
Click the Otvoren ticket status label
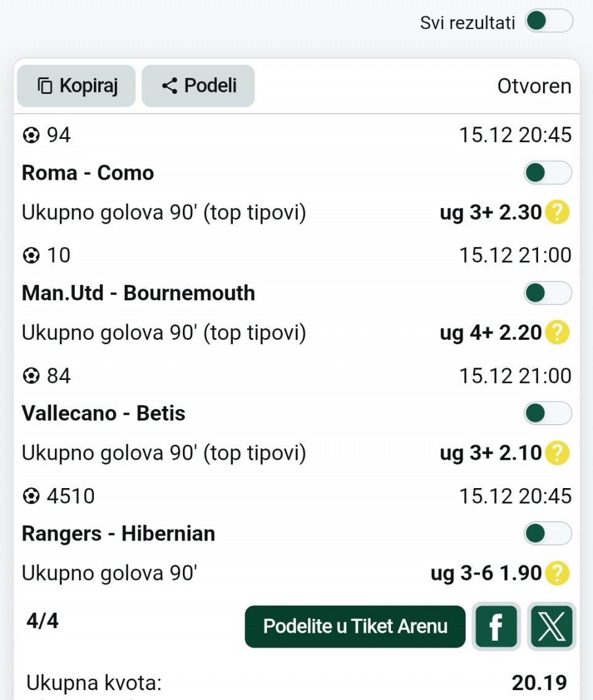[534, 86]
